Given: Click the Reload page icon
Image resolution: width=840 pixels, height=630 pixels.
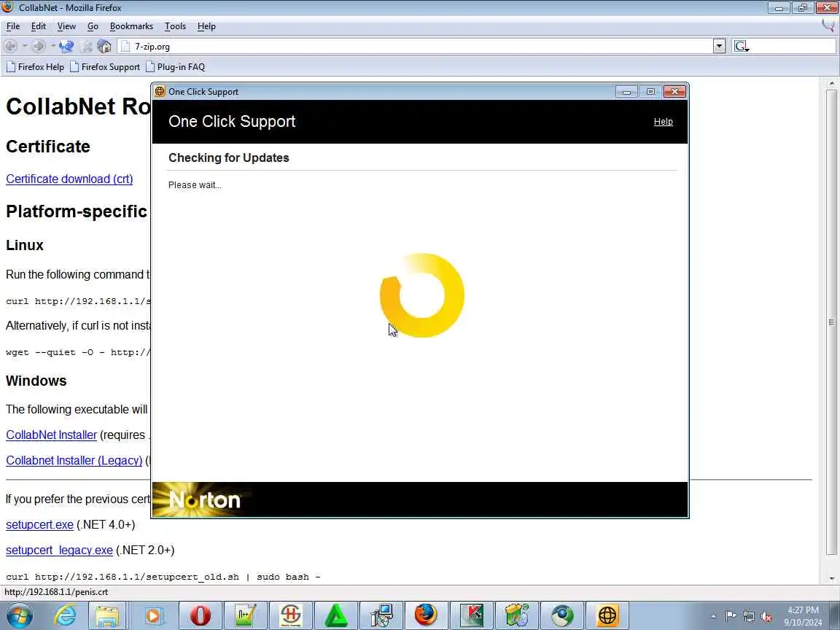Looking at the screenshot, I should [66, 46].
